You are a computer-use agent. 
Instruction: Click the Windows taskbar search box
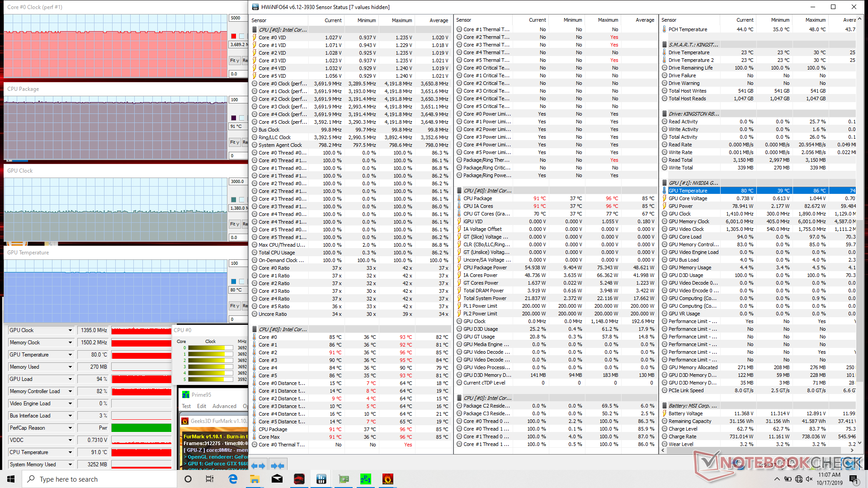99,479
